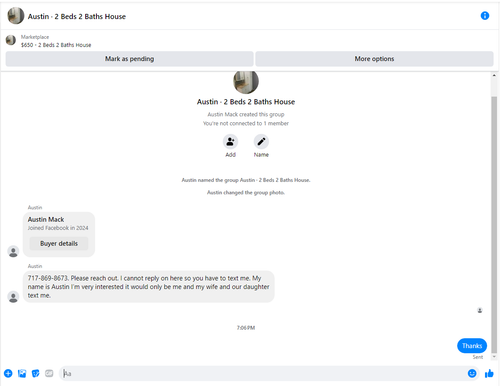500x386 pixels.
Task: Click the Marketplace label text
Action: (35, 37)
